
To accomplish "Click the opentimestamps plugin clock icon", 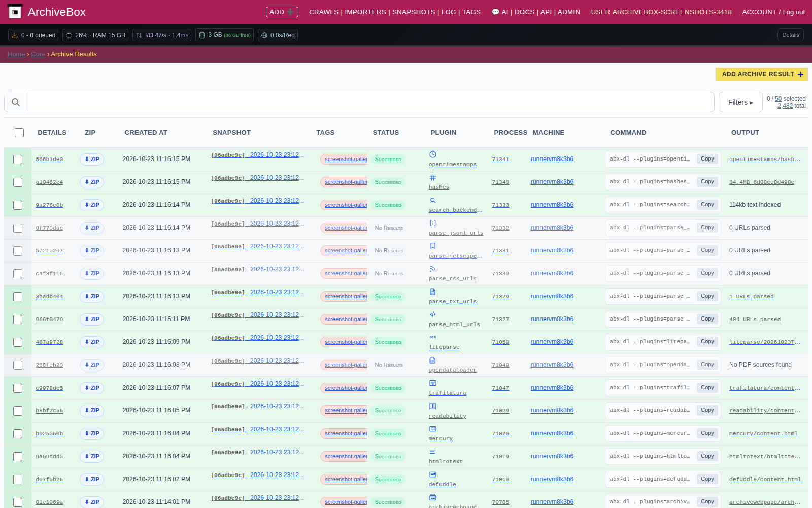I will pyautogui.click(x=433, y=154).
